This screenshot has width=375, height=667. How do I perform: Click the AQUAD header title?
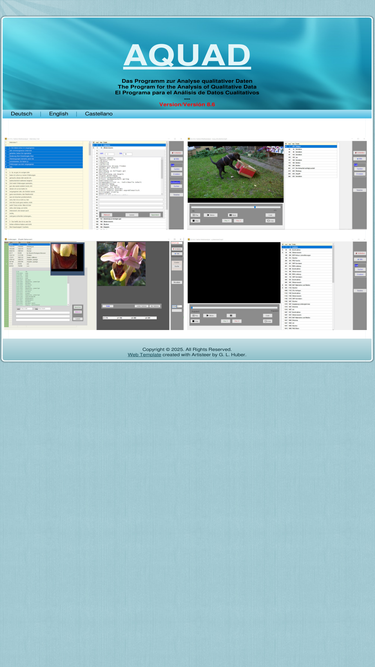187,56
